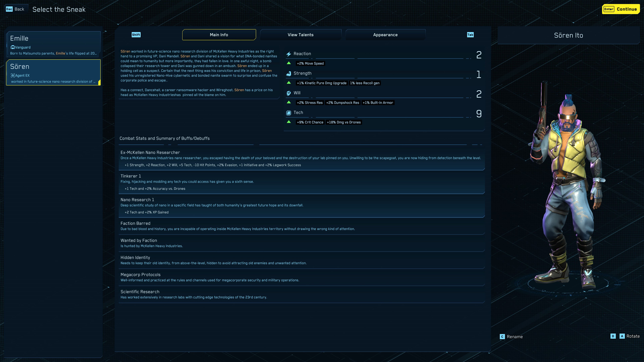The width and height of the screenshot is (644, 362).
Task: Rotate the character with the A key button
Action: click(622, 336)
